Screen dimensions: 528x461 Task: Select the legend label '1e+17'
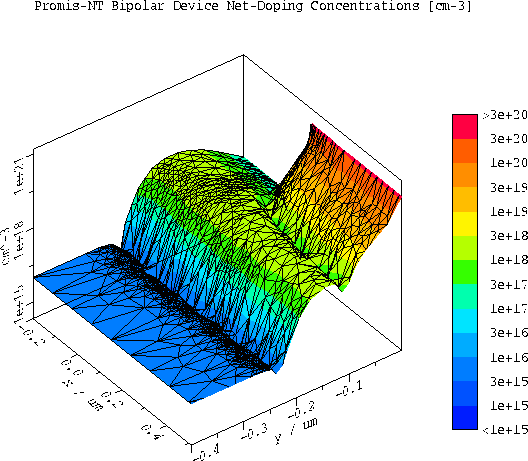coord(508,309)
